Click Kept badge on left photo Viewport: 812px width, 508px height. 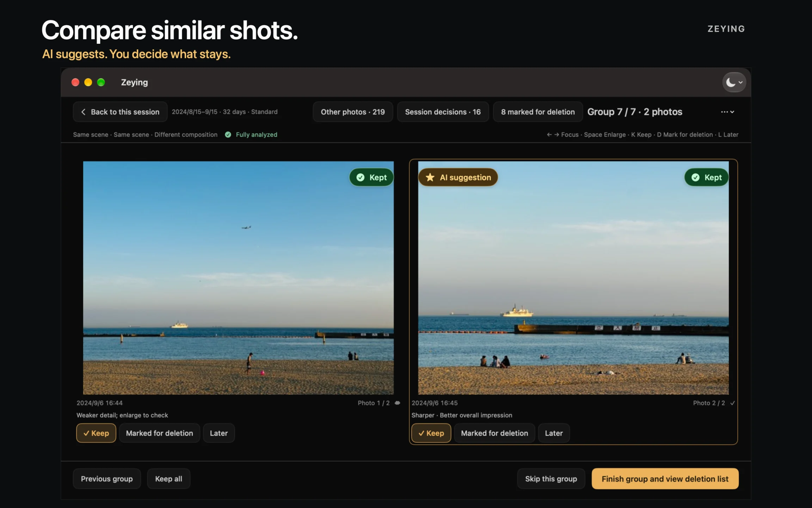click(371, 177)
